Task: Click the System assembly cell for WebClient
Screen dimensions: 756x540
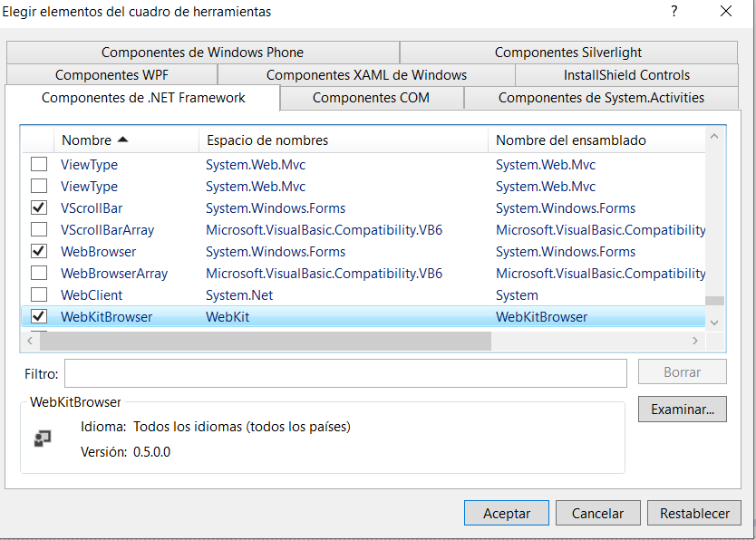Action: point(517,294)
